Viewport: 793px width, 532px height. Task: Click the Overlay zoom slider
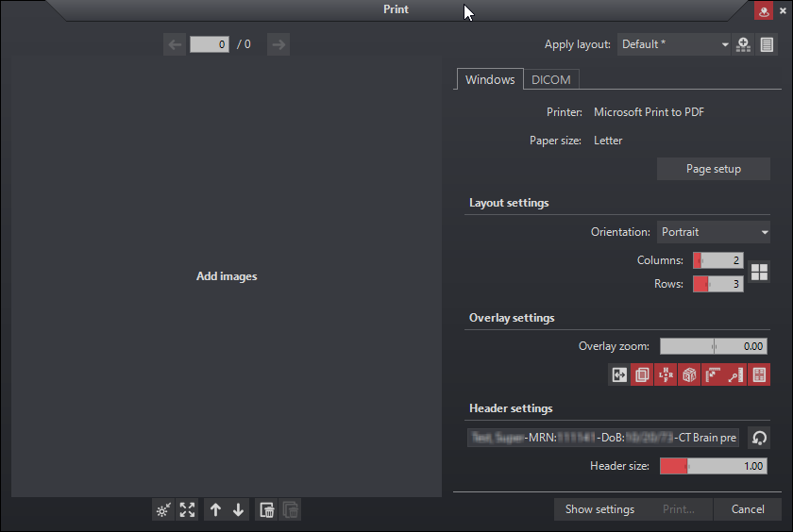tap(713, 346)
